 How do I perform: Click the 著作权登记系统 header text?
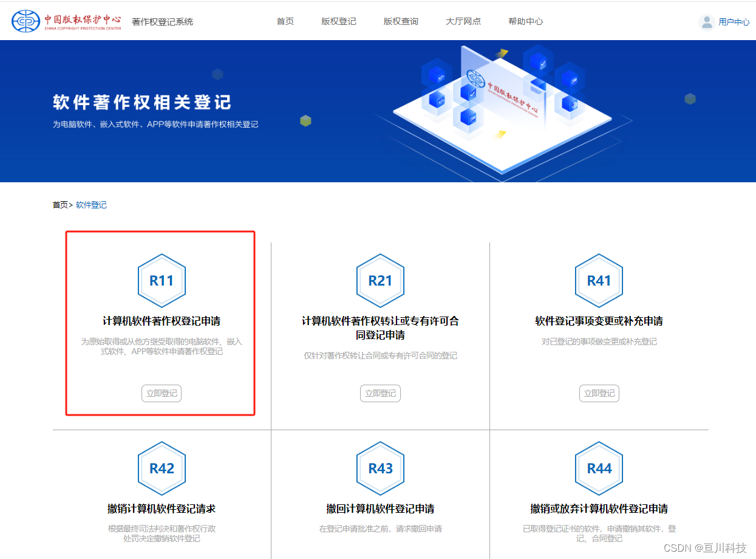(162, 22)
